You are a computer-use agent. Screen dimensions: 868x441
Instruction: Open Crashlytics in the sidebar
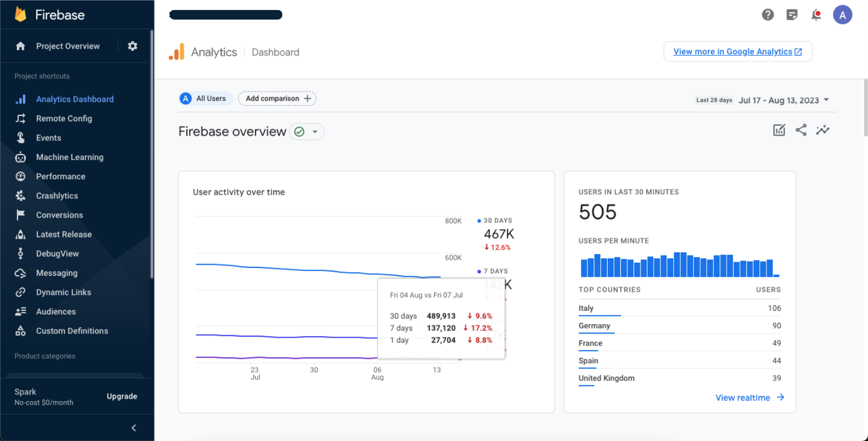(x=57, y=196)
